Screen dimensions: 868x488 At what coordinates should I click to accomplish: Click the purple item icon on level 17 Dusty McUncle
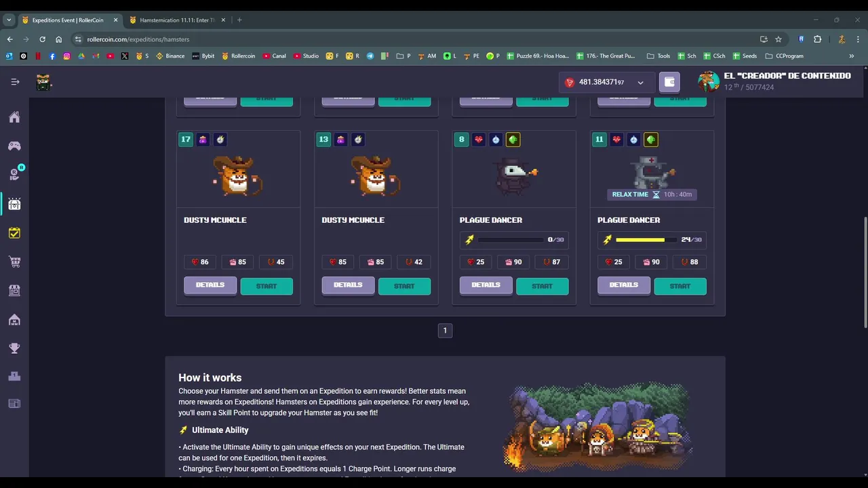203,140
